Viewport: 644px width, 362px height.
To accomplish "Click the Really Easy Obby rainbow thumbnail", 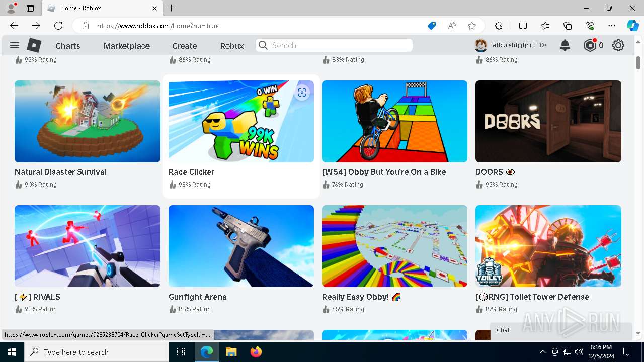I will click(x=394, y=246).
